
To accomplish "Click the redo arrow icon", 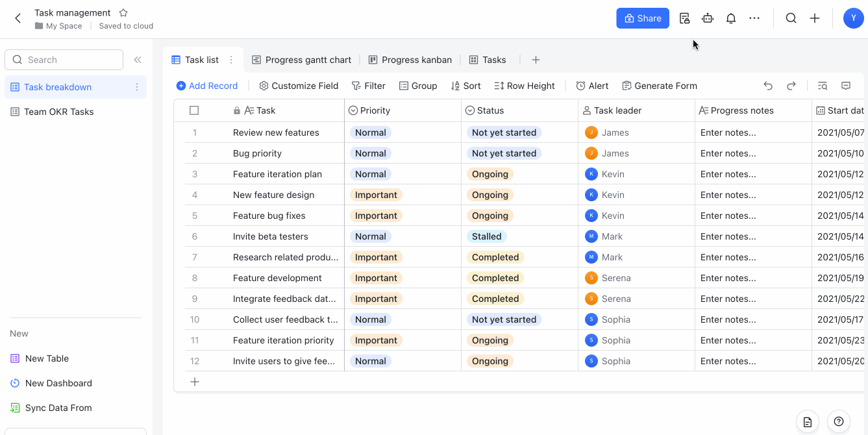I will (x=791, y=85).
